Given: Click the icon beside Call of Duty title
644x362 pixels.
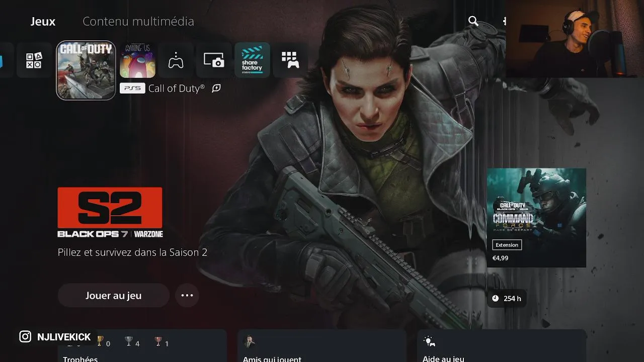Looking at the screenshot, I should click(x=216, y=88).
